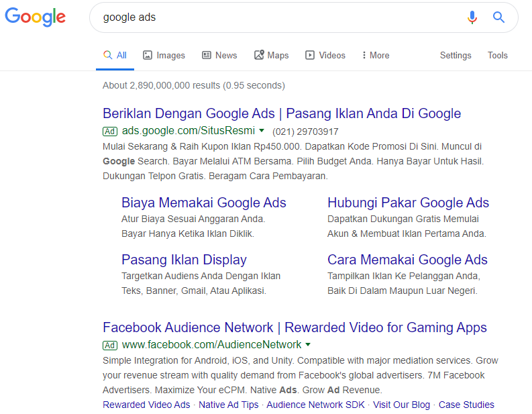Open Hubungi Pakar Google Ads sitelink
Image resolution: width=532 pixels, height=414 pixels.
click(408, 203)
